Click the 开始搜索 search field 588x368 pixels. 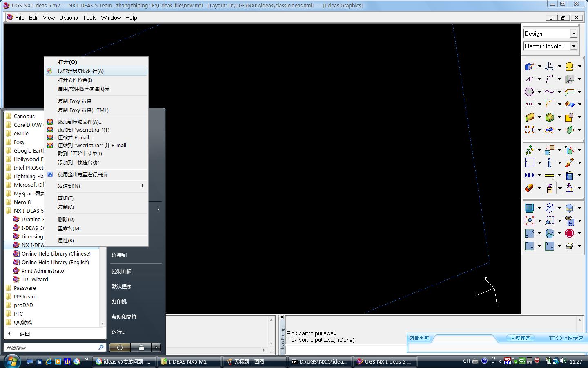coord(54,348)
